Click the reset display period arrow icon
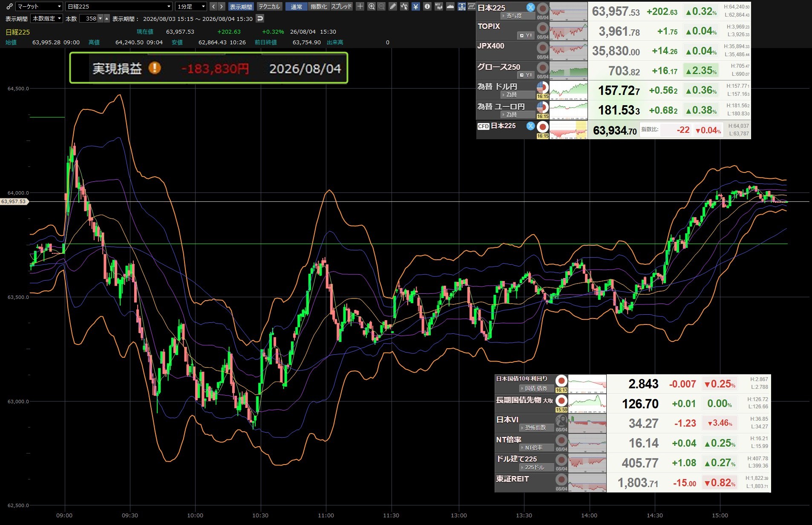This screenshot has height=525, width=812. (x=260, y=19)
